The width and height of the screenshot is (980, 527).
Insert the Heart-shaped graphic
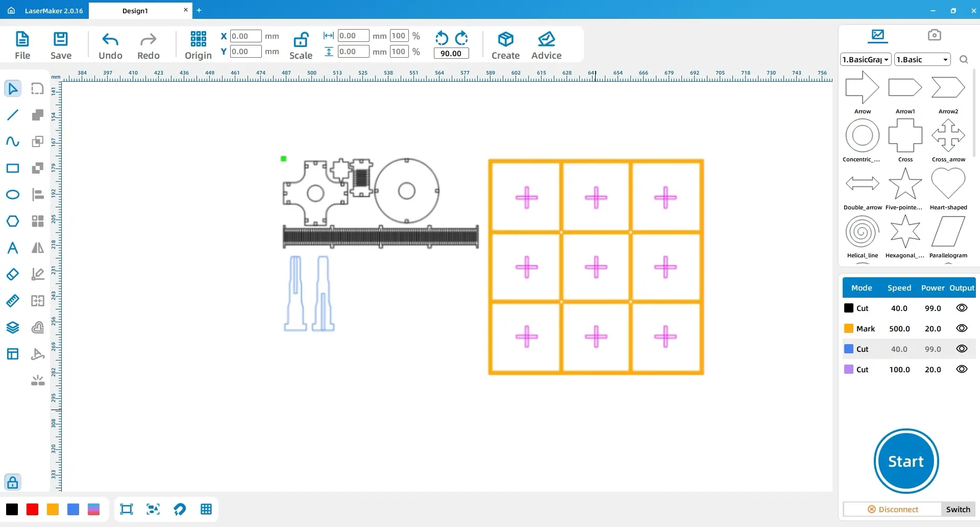click(948, 188)
